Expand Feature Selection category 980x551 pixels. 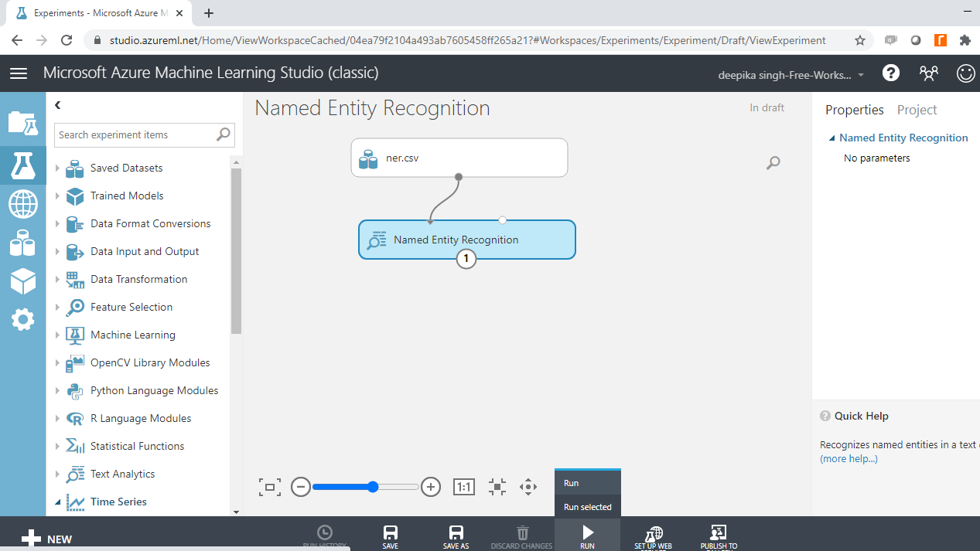click(x=57, y=307)
